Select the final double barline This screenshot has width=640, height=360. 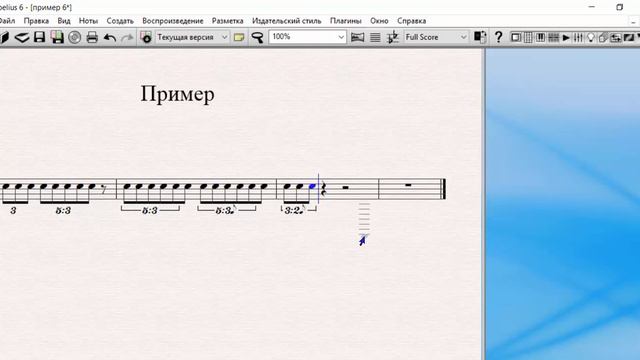pos(443,189)
